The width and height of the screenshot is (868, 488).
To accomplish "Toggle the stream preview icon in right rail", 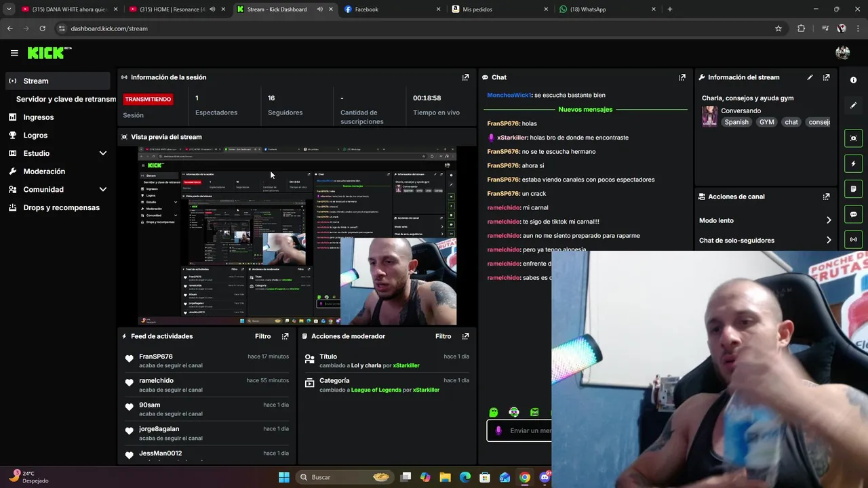I will pyautogui.click(x=853, y=138).
